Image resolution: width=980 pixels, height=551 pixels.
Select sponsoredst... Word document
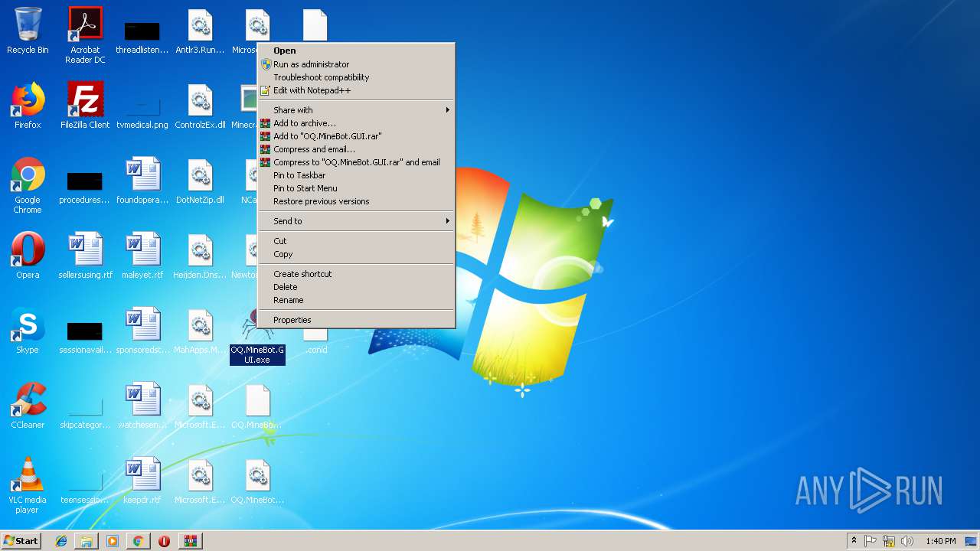point(142,331)
